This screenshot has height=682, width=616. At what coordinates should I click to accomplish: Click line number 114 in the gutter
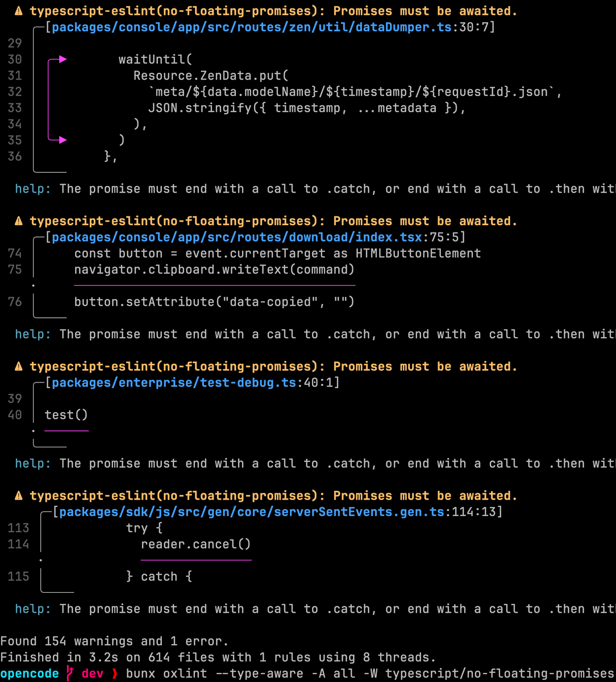pos(18,544)
